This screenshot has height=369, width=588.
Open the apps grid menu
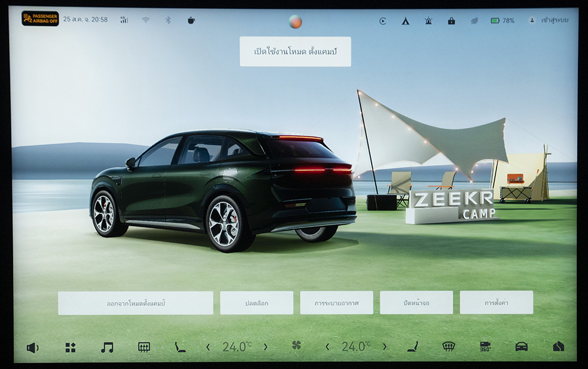click(x=71, y=347)
